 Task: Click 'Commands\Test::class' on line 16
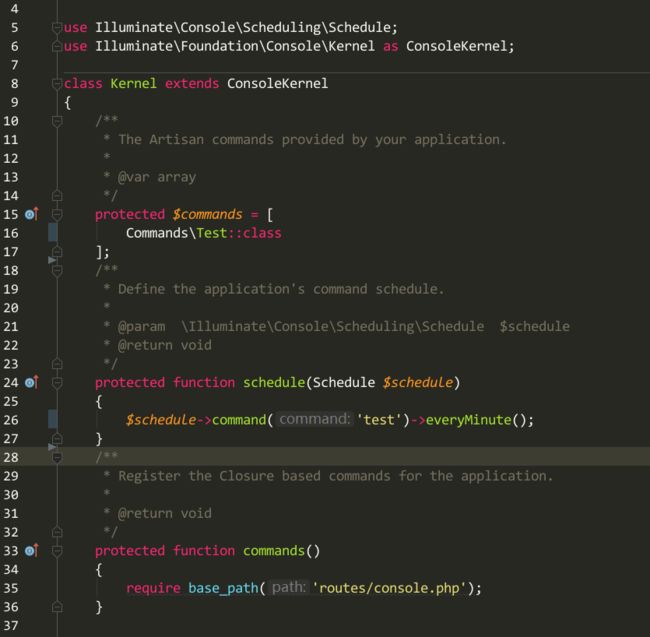point(204,233)
